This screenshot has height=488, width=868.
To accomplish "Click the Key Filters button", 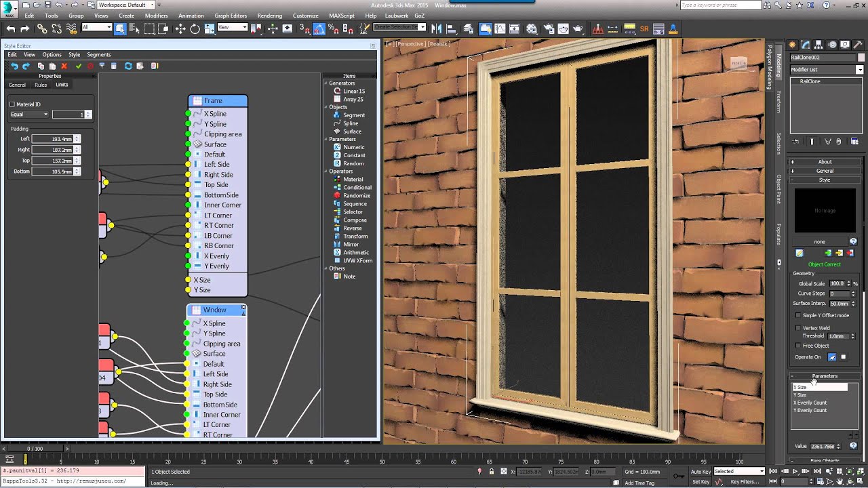I will (745, 482).
